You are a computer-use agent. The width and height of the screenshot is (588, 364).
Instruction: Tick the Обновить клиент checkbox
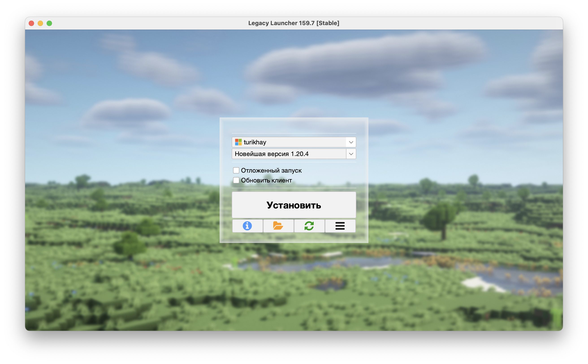(236, 180)
